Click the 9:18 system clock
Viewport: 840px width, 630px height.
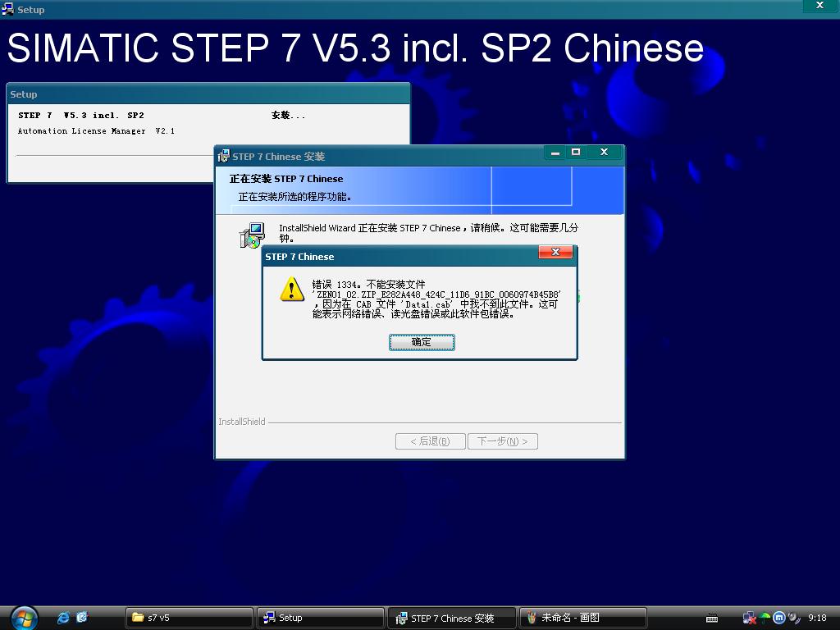coord(818,618)
